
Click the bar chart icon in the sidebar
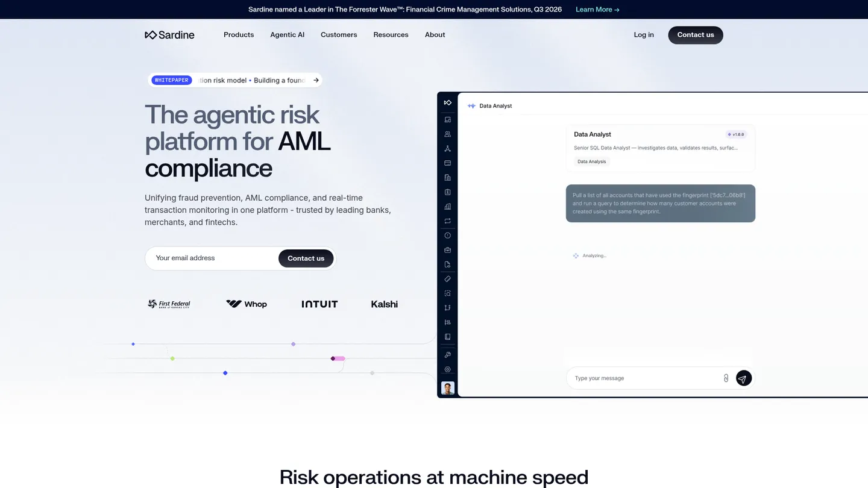[x=447, y=207]
